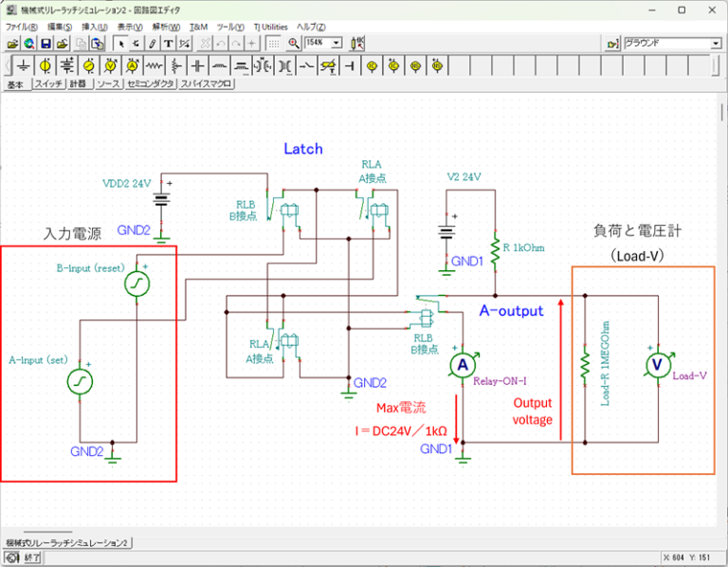The width and height of the screenshot is (728, 567).
Task: Click the Open file folder icon
Action: click(12, 44)
